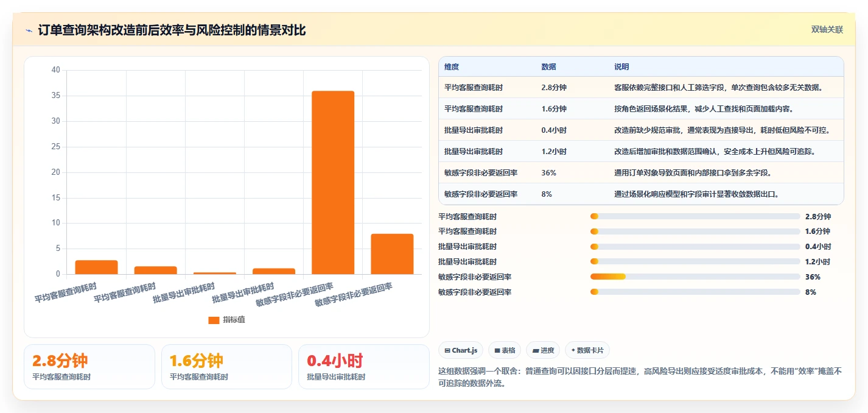
Task: Click the 数据 table column header
Action: 548,66
